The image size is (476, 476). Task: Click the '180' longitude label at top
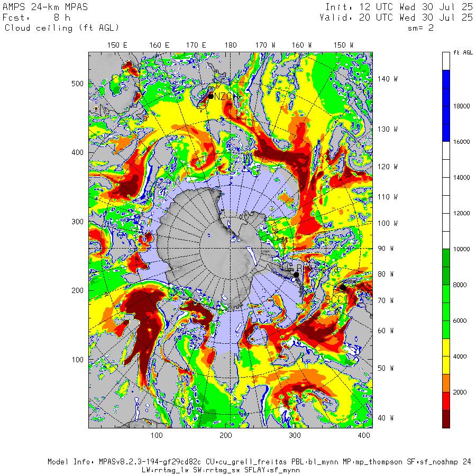pos(231,45)
